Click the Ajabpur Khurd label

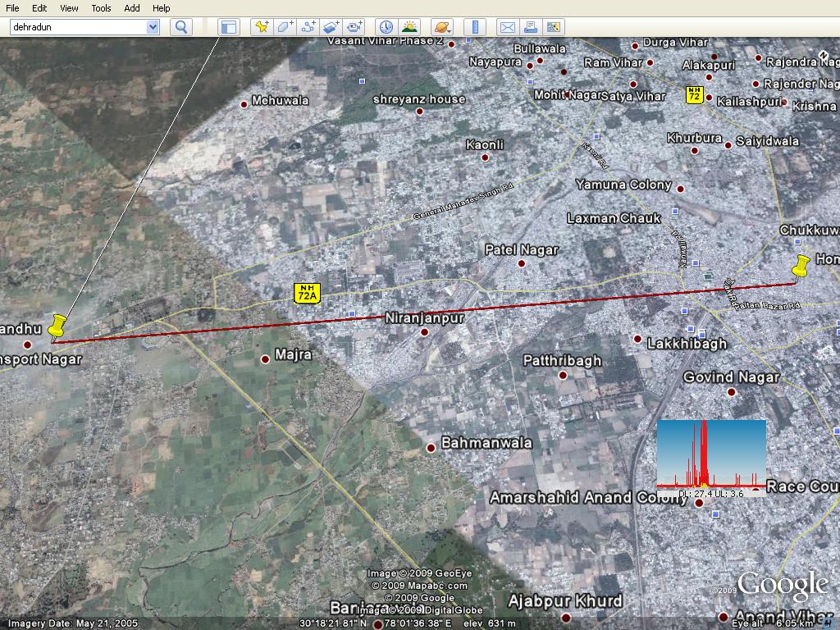565,601
